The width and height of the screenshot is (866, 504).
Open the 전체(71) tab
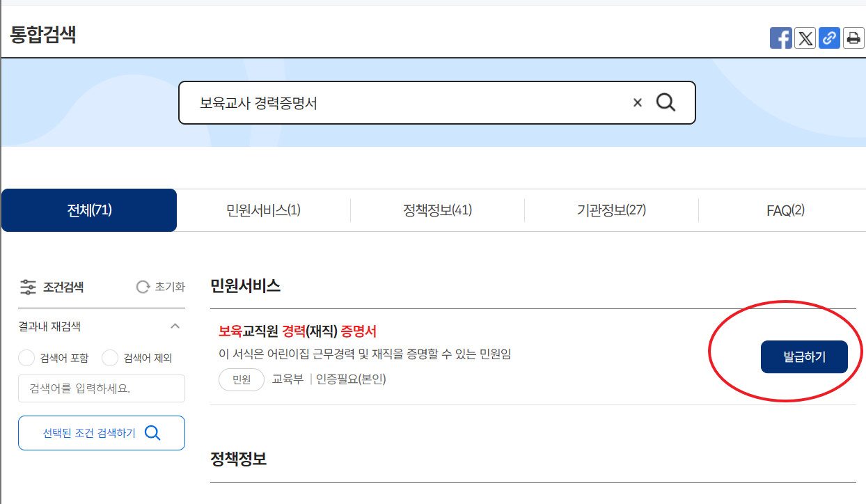tap(89, 210)
